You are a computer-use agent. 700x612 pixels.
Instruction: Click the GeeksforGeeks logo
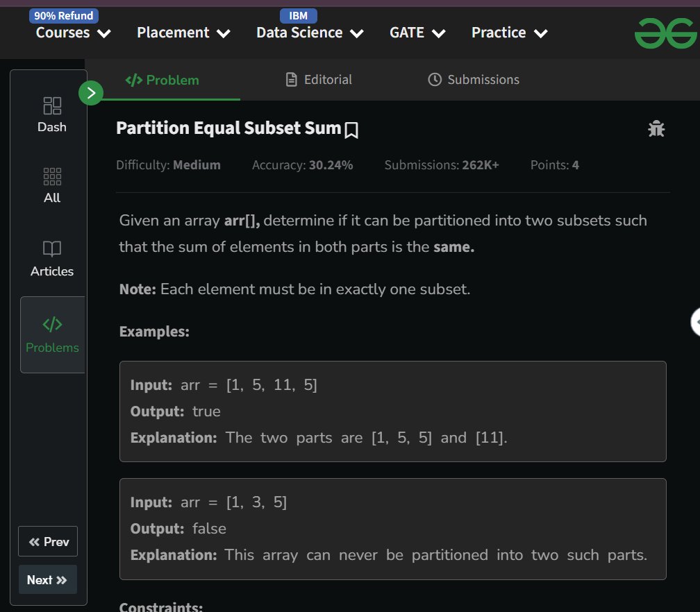pos(665,33)
